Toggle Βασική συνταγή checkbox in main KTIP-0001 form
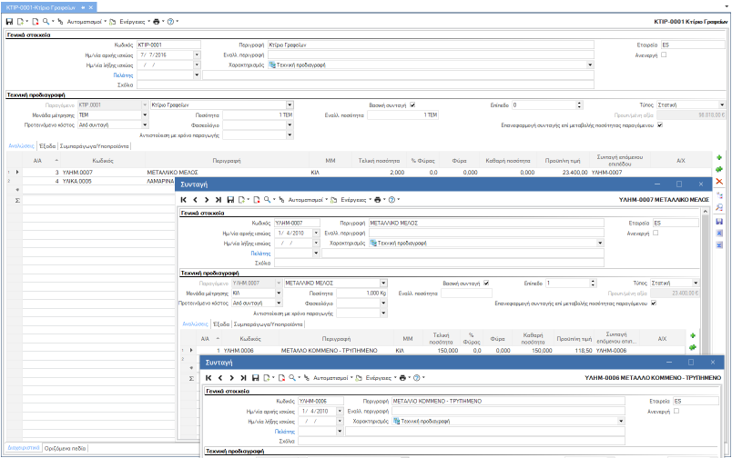 (413, 105)
